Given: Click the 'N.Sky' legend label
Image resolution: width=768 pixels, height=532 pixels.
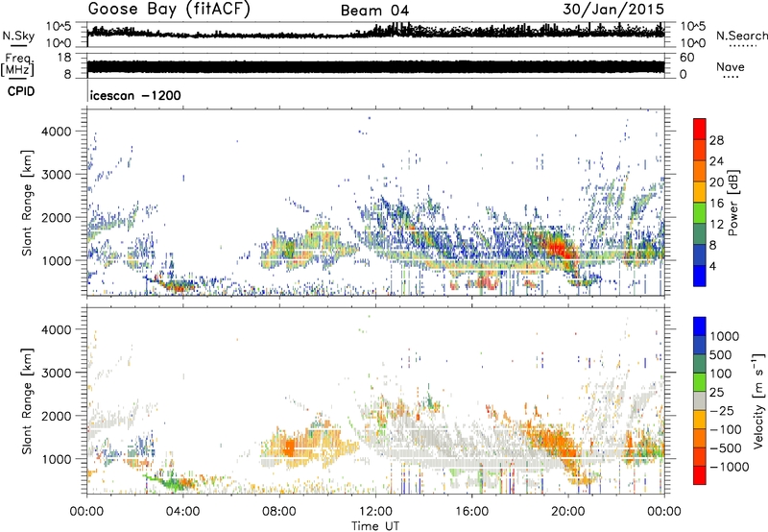Looking at the screenshot, I should point(18,36).
